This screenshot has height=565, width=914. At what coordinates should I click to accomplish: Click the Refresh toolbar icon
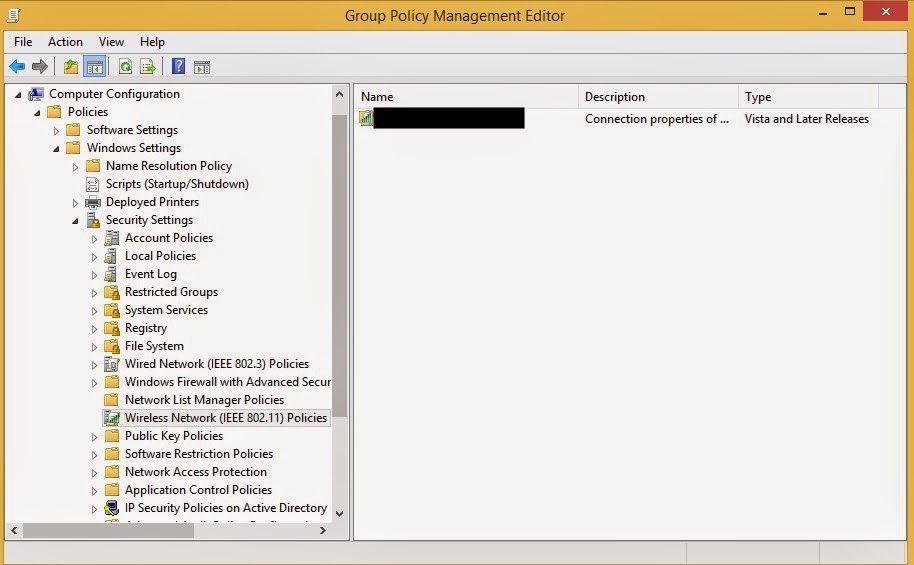(x=125, y=66)
